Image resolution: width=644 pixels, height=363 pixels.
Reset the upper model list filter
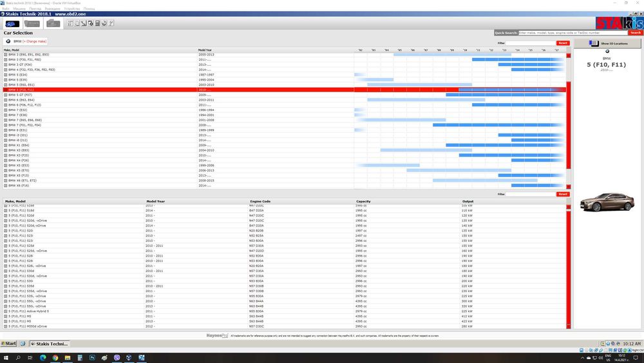[563, 43]
